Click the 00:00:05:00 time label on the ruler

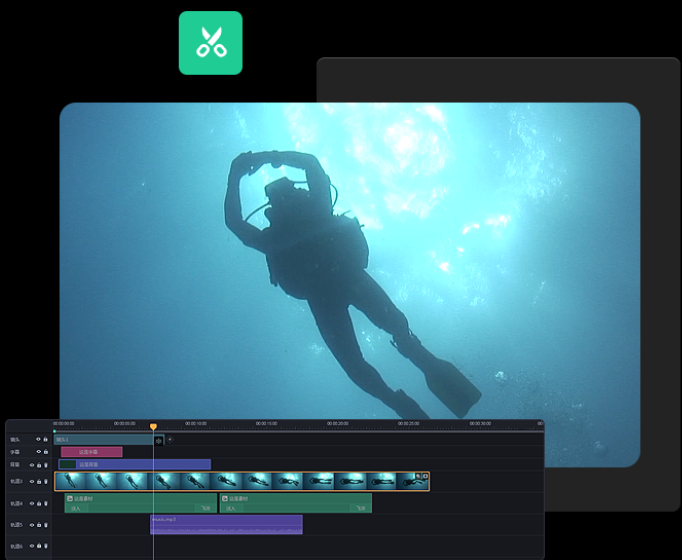(x=125, y=423)
